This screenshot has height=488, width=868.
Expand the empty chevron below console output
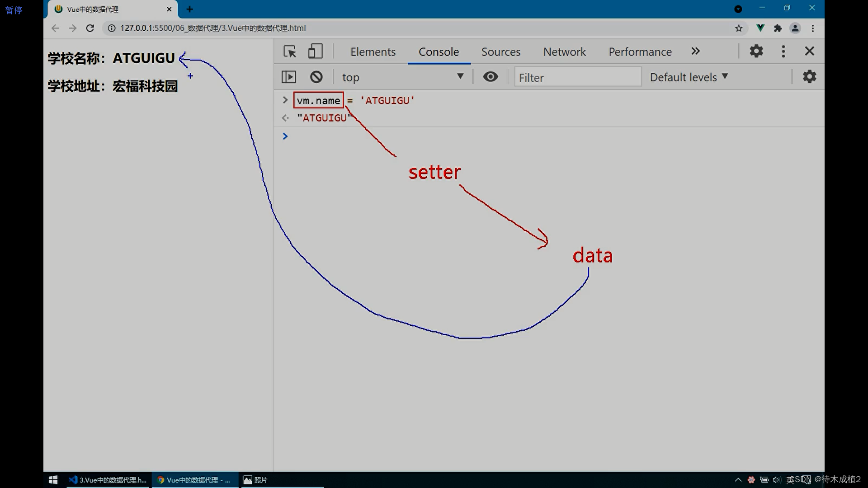click(x=285, y=136)
